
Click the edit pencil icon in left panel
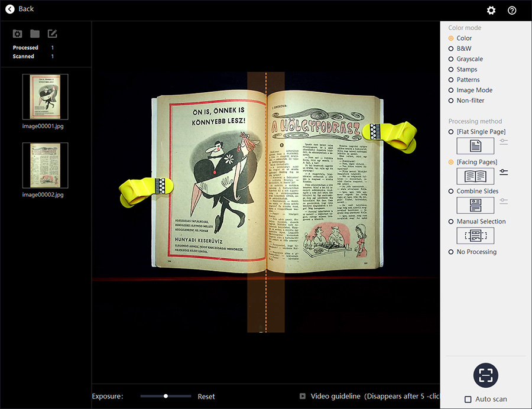[x=52, y=33]
